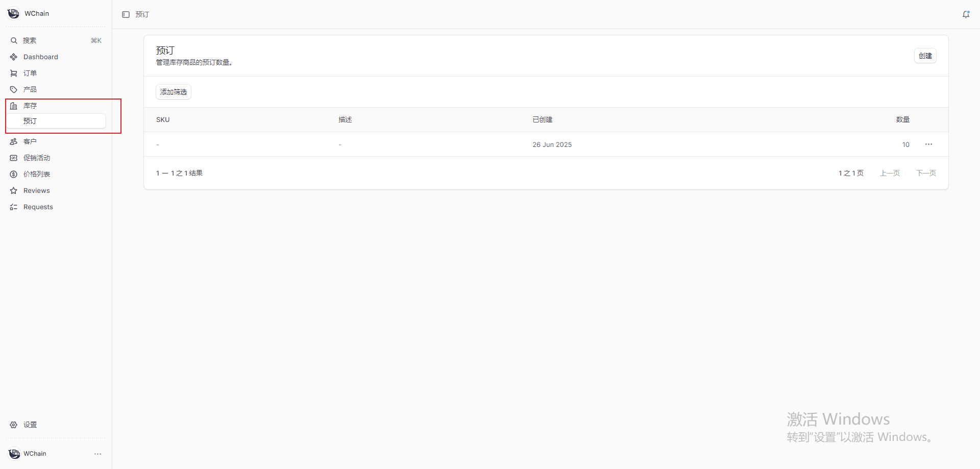This screenshot has height=469, width=980.
Task: Toggle the sidebar collapse icon
Action: click(x=126, y=15)
